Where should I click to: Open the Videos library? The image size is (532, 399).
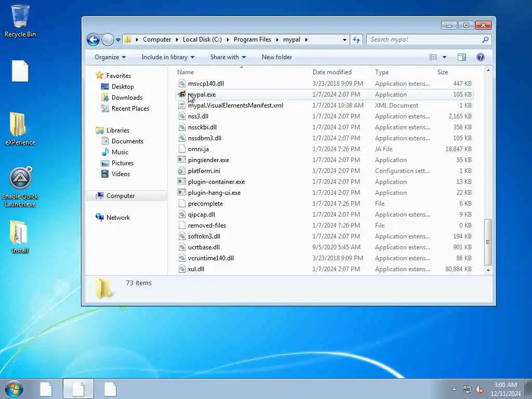click(121, 174)
